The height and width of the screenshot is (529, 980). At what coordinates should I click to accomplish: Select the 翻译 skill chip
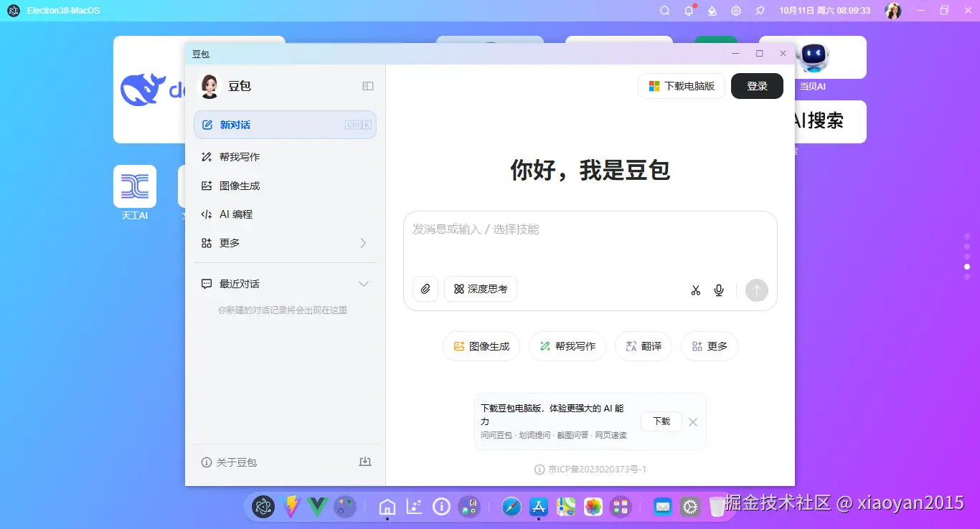(643, 345)
